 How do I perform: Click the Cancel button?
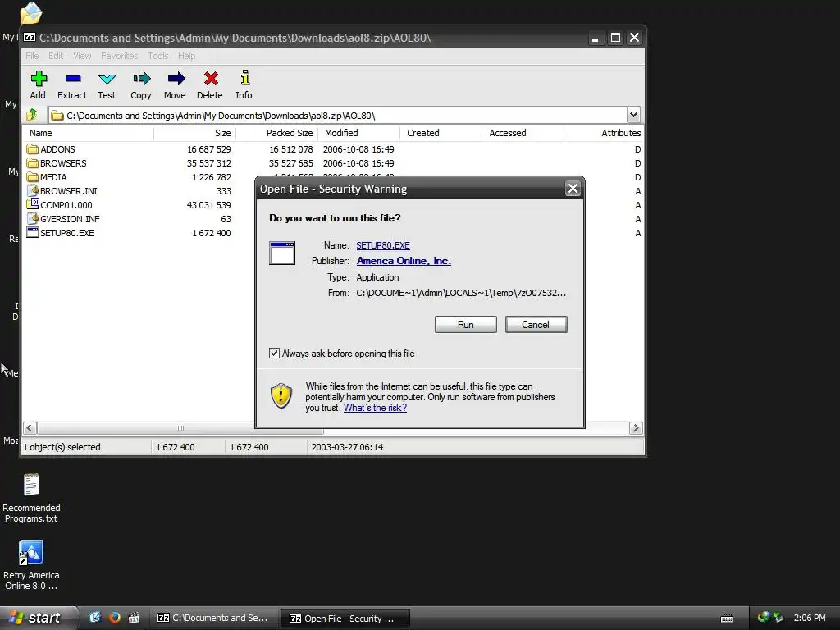tap(536, 325)
